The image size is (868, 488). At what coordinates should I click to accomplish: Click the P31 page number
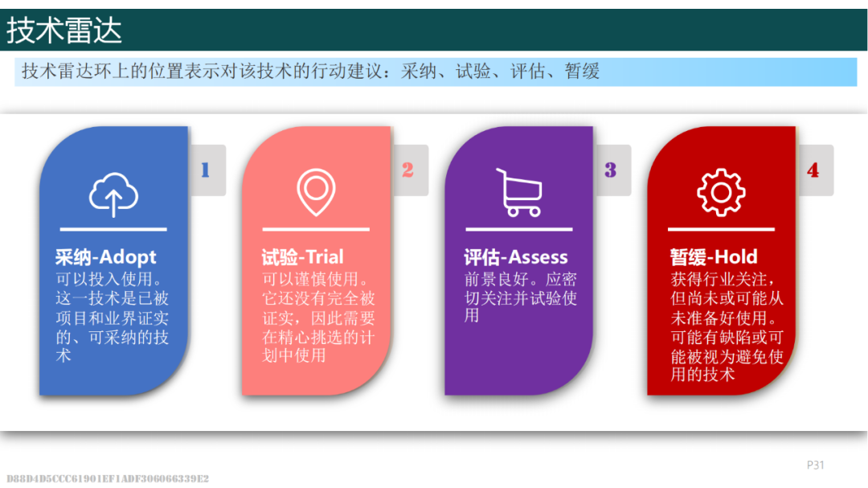816,465
